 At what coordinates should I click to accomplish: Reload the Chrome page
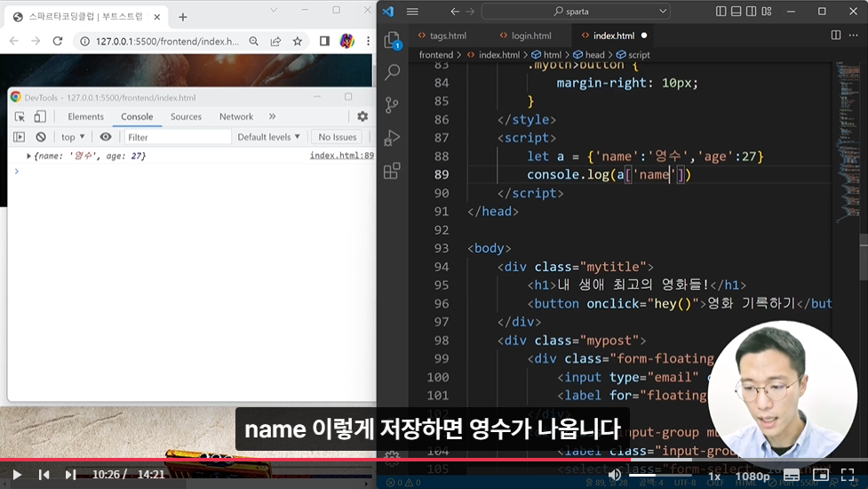tap(58, 41)
